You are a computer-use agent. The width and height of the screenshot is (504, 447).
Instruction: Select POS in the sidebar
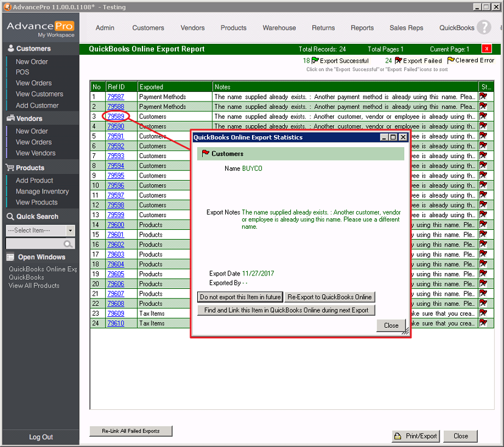point(23,72)
